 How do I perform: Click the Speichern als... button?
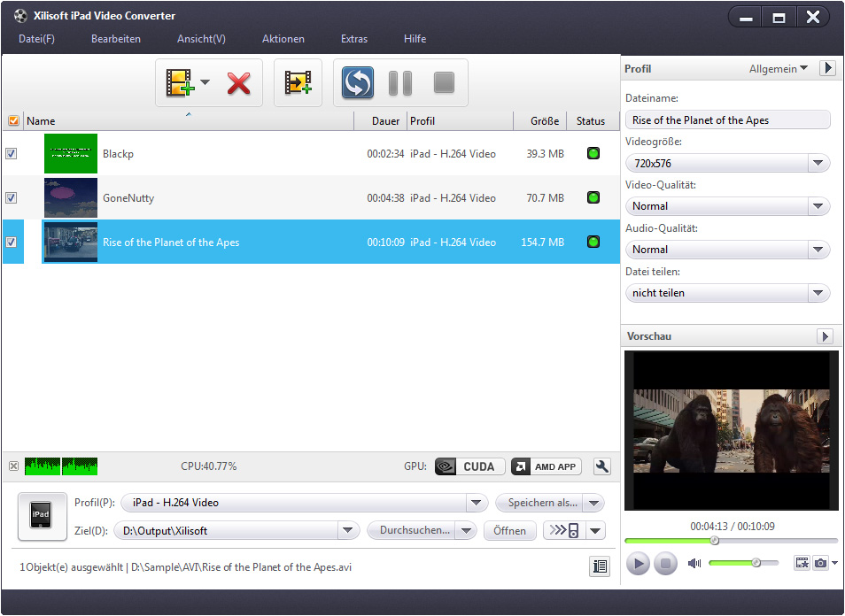tap(540, 503)
